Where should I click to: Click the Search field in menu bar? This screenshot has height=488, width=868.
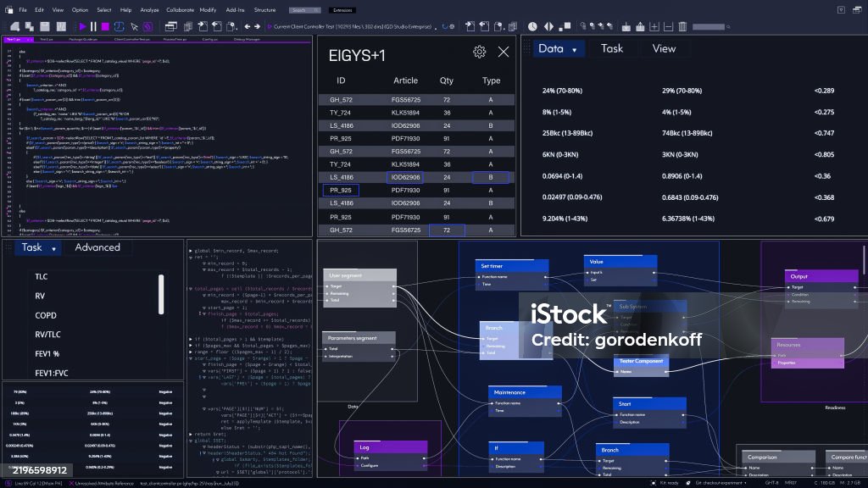(304, 10)
